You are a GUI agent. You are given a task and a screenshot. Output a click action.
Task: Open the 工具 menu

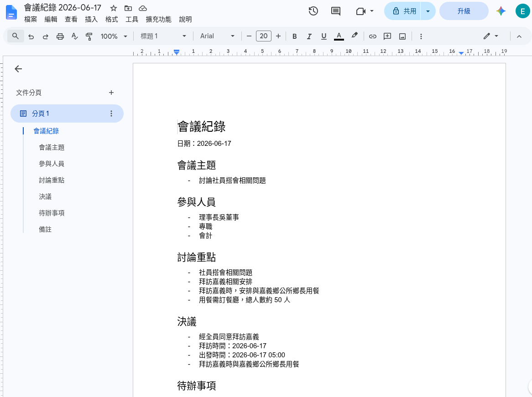[x=132, y=19]
